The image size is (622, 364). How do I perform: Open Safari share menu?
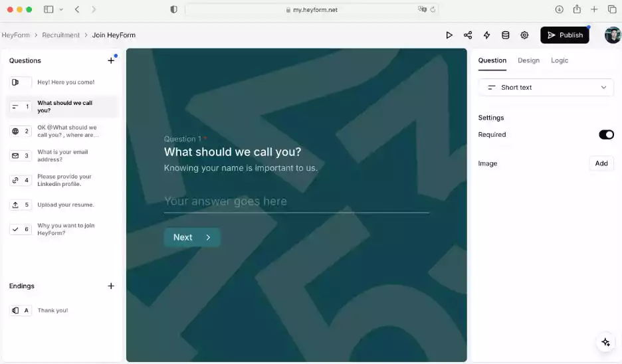[x=577, y=9]
